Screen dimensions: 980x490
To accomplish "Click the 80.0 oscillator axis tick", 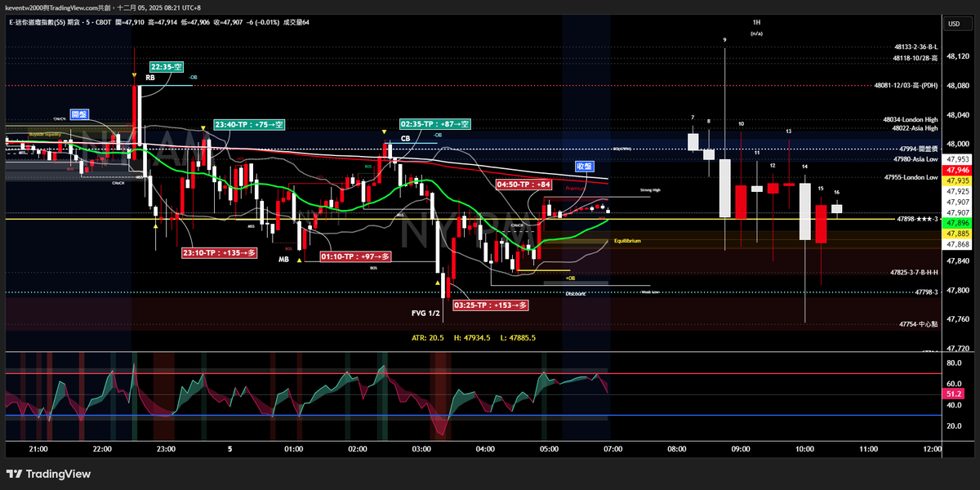I will pos(953,362).
